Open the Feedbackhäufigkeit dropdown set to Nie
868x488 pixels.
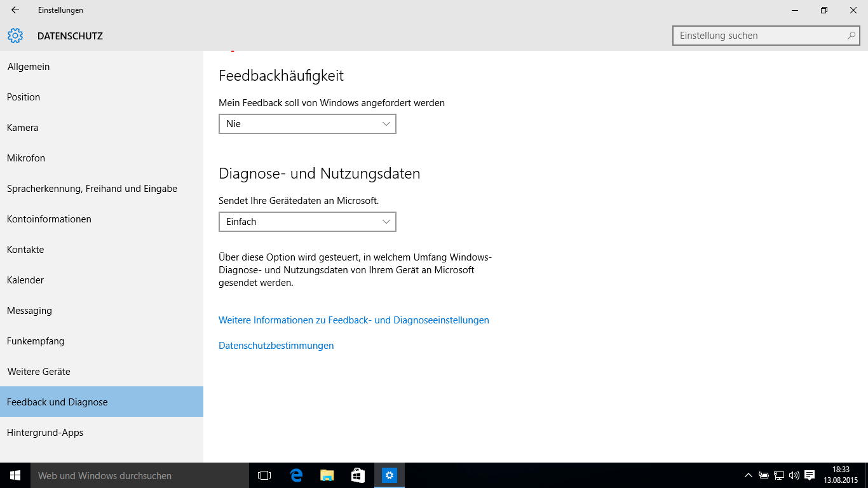click(x=307, y=124)
